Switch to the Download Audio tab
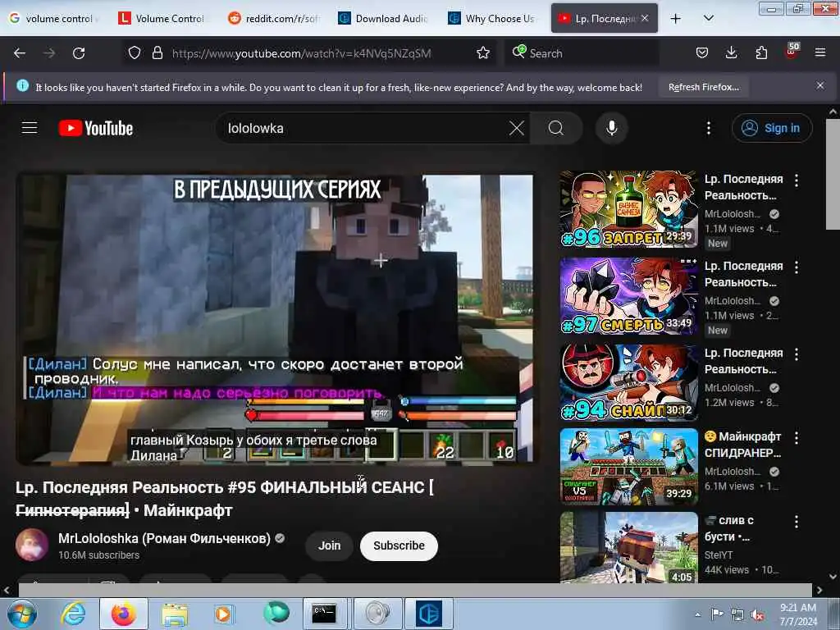The height and width of the screenshot is (630, 840). click(384, 19)
